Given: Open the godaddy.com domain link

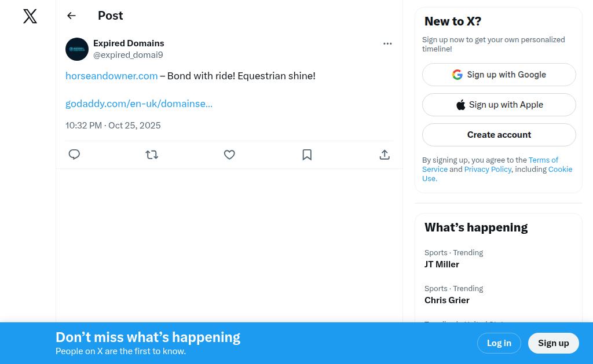Looking at the screenshot, I should tap(139, 104).
